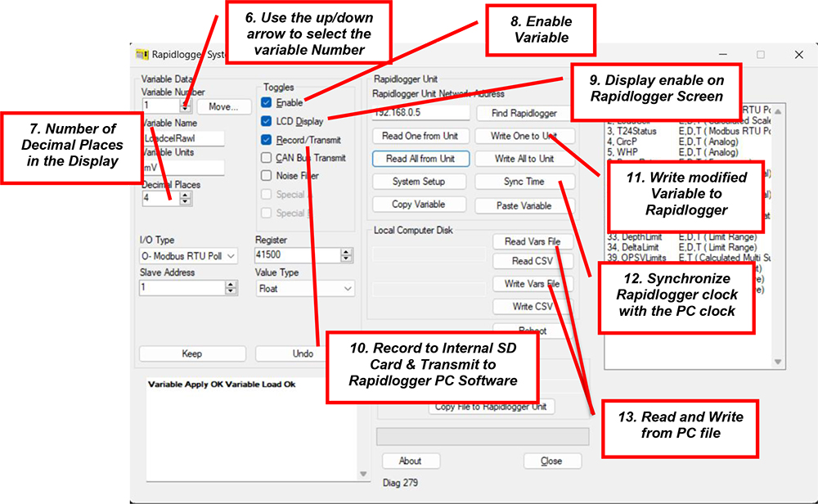Click the Keep button
The width and height of the screenshot is (818, 504).
click(x=192, y=353)
